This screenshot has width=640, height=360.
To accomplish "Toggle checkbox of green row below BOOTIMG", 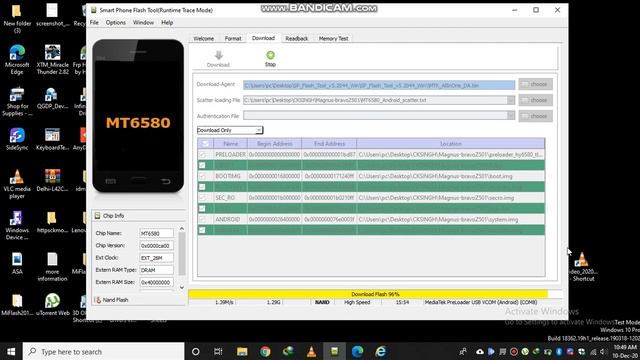I will click(x=202, y=187).
